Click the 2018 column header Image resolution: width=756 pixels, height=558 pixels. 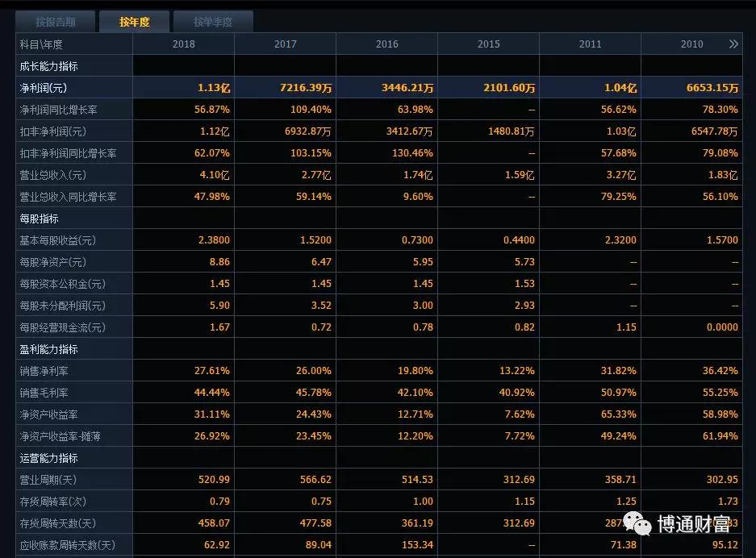click(x=185, y=44)
